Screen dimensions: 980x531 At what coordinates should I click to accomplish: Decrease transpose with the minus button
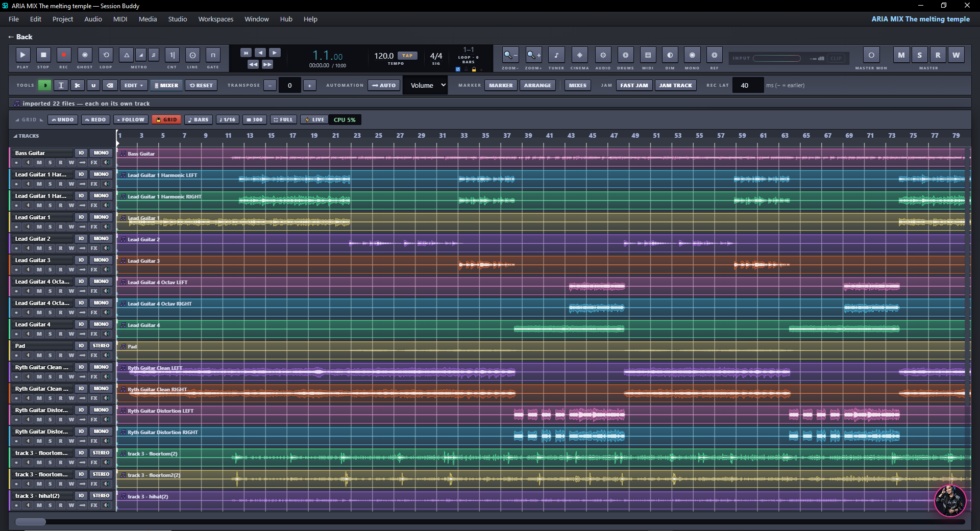click(x=270, y=85)
